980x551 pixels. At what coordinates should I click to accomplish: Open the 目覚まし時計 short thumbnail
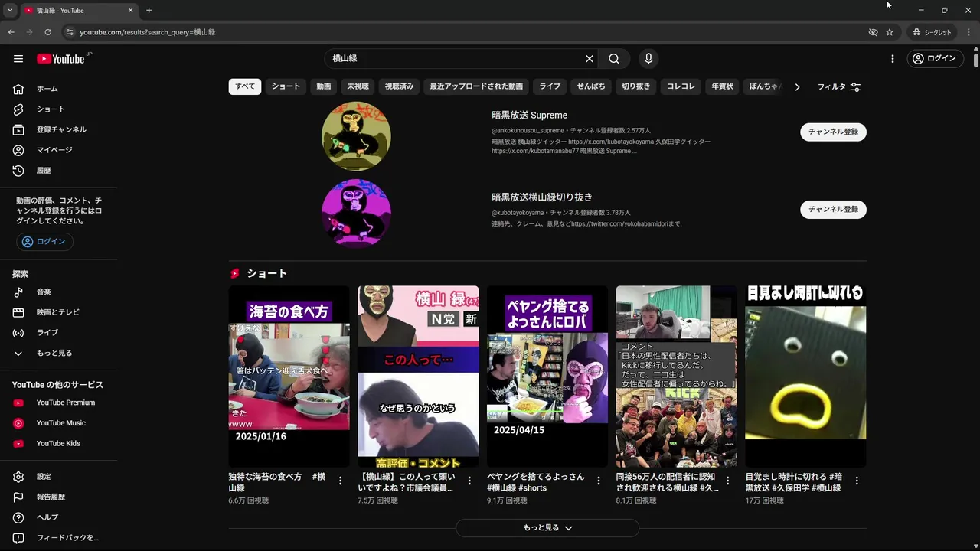click(805, 377)
